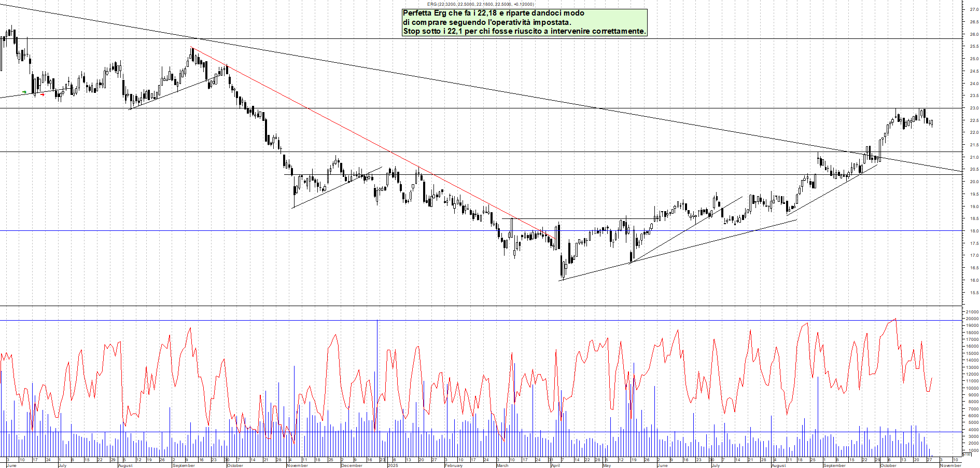The height and width of the screenshot is (468, 980).
Task: Click the blue baseline in the volume panel
Action: tap(207, 432)
